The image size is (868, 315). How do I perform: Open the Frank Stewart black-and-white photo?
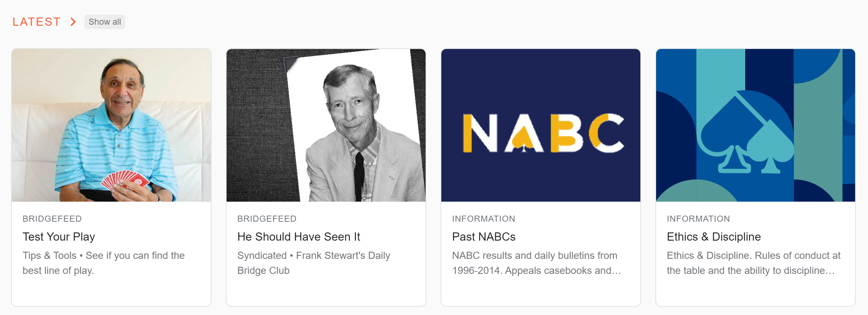coord(326,125)
